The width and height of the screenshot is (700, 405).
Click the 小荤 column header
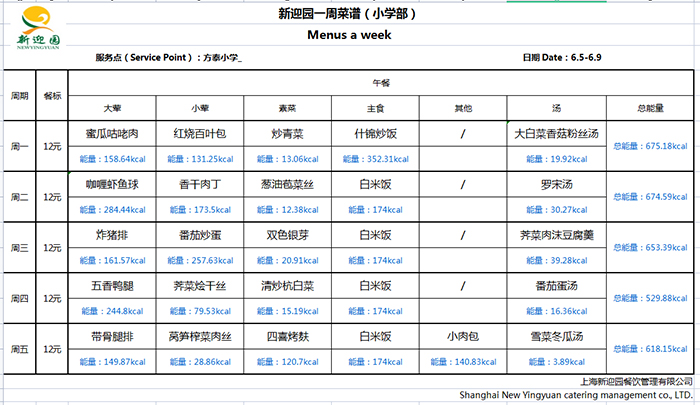click(x=200, y=108)
